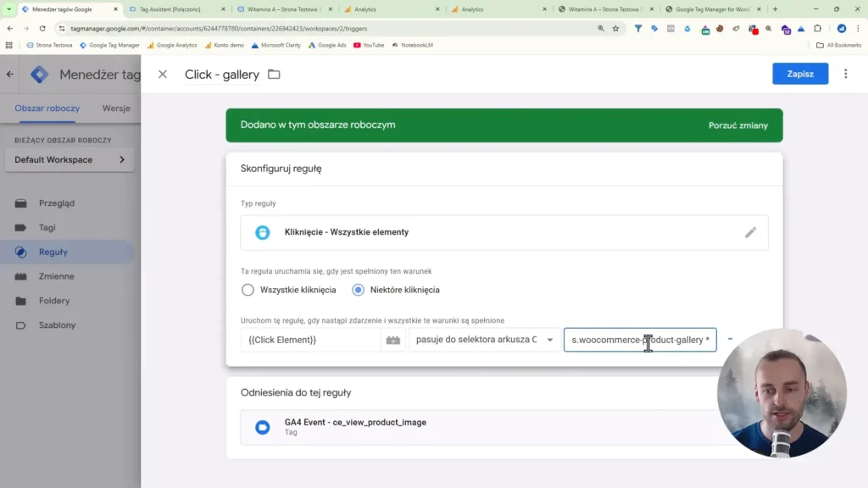
Task: Open variable picker brick icon
Action: [x=393, y=341]
